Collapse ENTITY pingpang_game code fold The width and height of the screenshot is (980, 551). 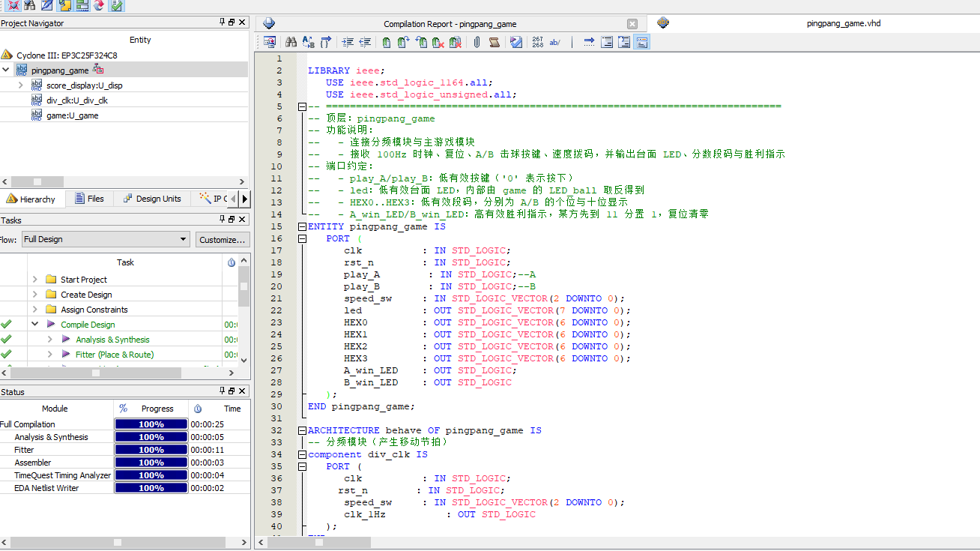click(302, 226)
